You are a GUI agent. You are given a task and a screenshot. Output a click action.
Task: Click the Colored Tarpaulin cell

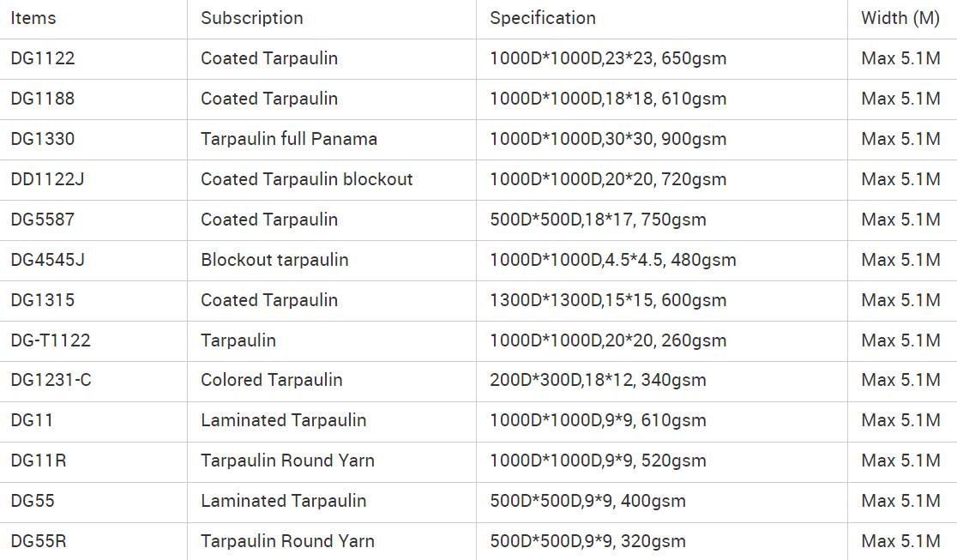271,380
